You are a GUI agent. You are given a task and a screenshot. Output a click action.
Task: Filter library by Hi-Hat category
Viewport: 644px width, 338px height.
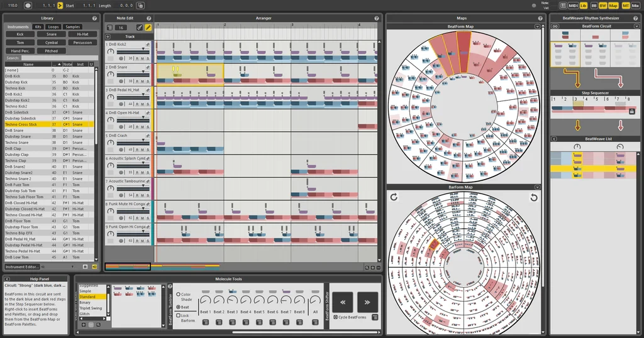point(82,35)
